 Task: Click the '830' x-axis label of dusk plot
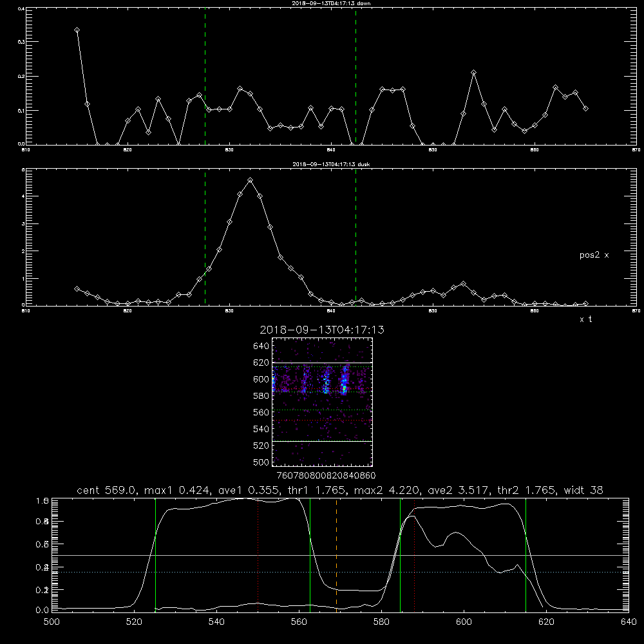pyautogui.click(x=229, y=311)
